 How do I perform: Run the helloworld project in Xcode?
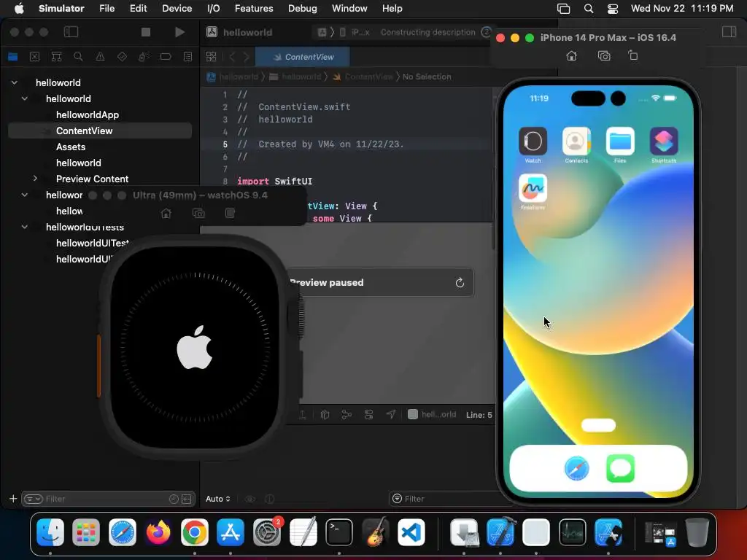pos(179,32)
